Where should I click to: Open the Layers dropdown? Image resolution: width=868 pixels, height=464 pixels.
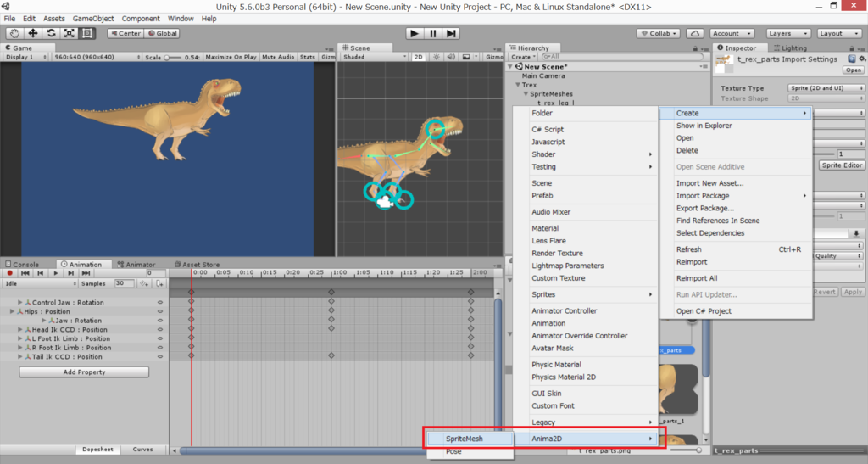[787, 33]
